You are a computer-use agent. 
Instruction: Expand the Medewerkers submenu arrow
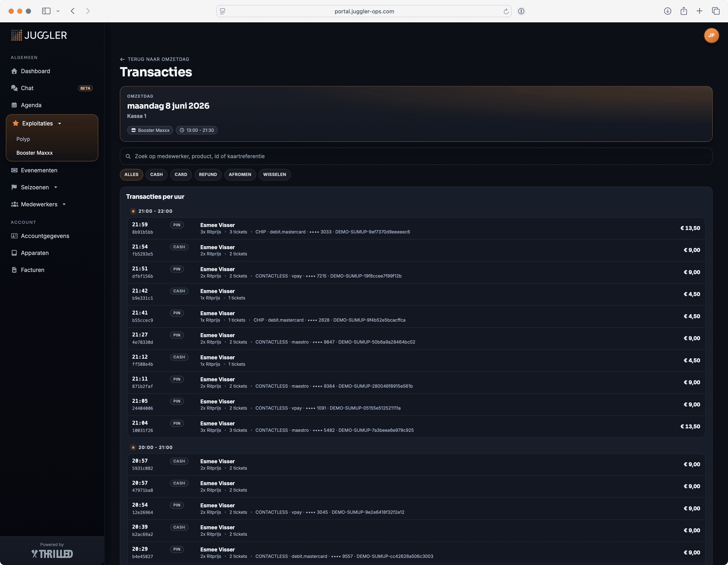pyautogui.click(x=64, y=204)
